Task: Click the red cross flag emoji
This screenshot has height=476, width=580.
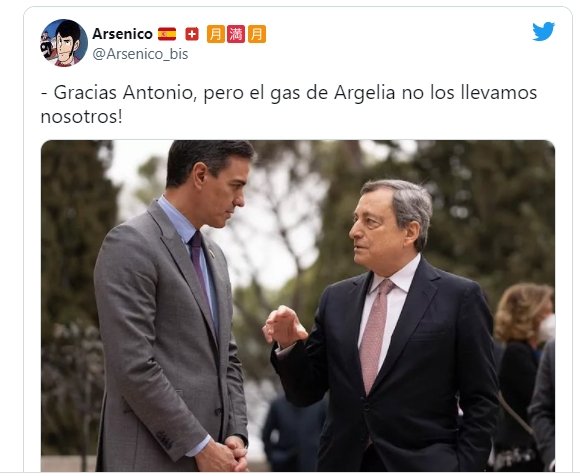Action: point(192,34)
